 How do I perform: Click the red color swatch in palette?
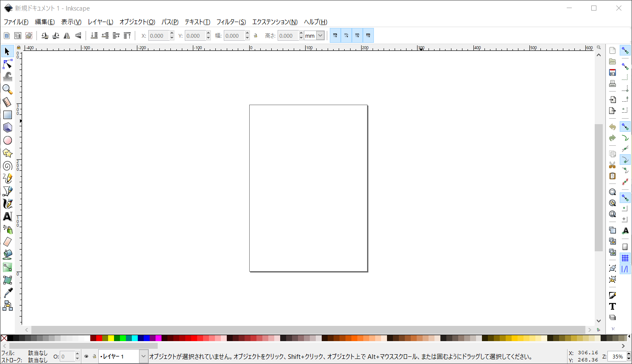[99, 338]
